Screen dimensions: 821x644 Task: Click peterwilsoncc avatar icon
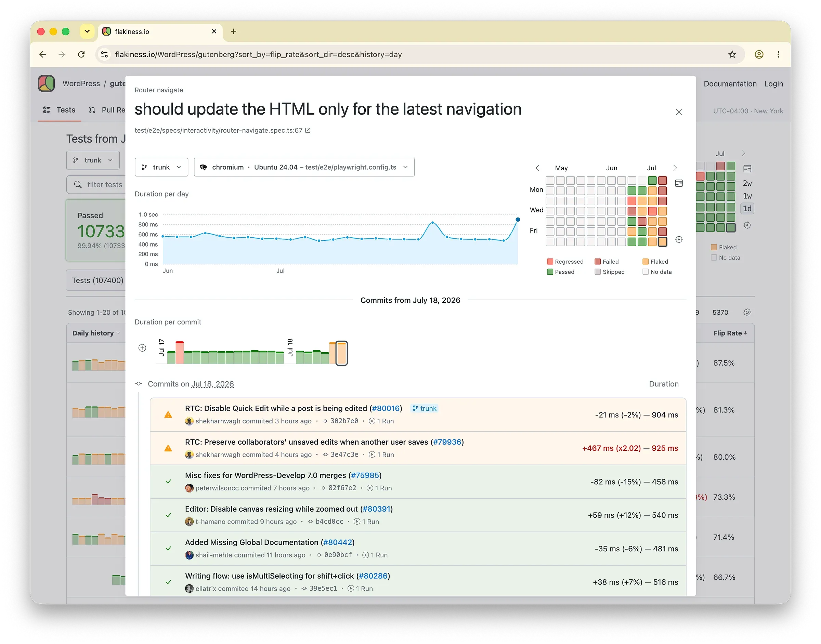click(x=189, y=488)
